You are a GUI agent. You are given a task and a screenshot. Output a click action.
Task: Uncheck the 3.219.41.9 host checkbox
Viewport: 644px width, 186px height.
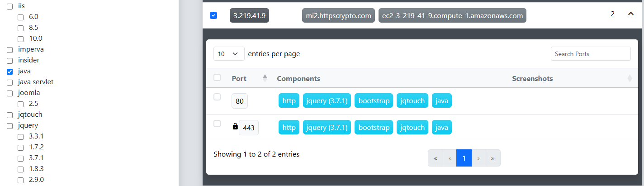(x=213, y=15)
